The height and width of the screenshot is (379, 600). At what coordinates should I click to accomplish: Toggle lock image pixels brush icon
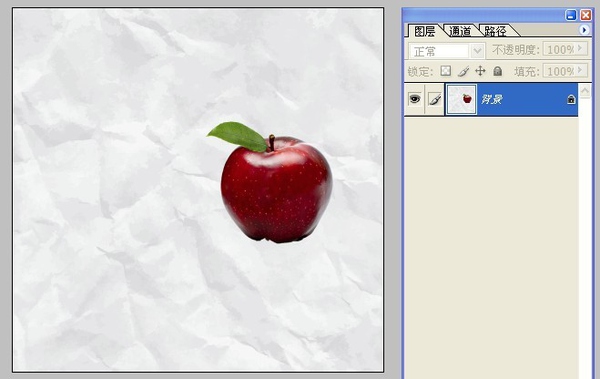tap(463, 71)
